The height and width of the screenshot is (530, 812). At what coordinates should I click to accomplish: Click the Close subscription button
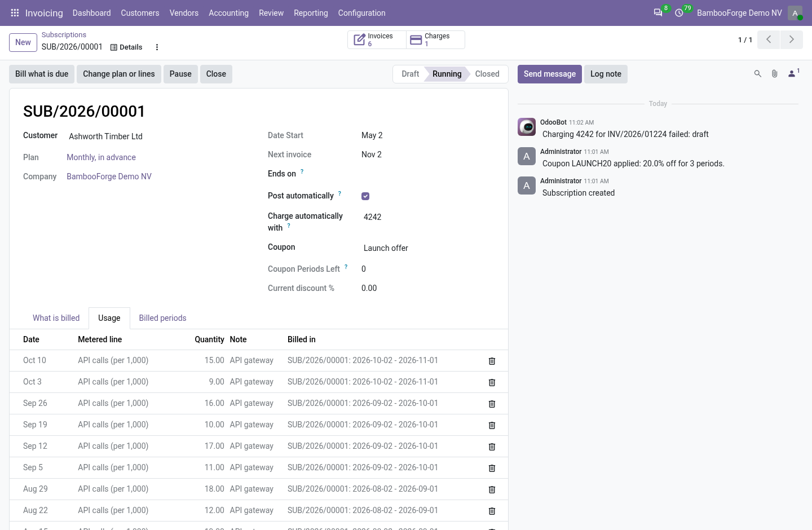tap(216, 74)
